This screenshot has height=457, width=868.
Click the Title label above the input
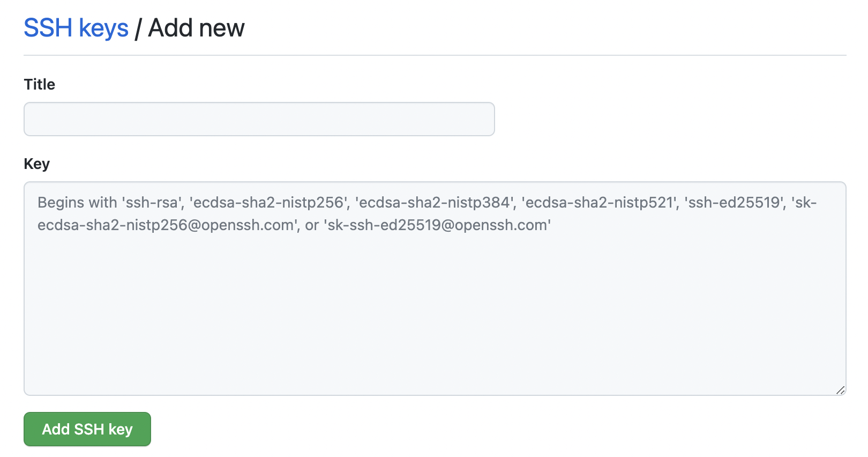click(39, 84)
